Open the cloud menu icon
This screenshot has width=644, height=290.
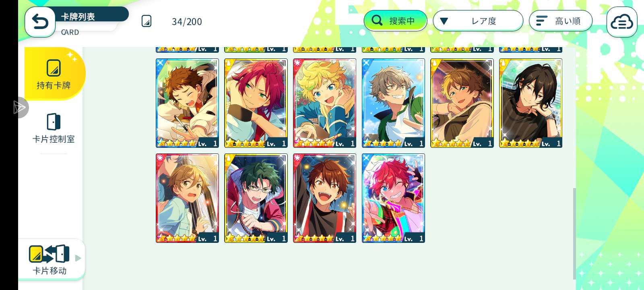tap(622, 22)
